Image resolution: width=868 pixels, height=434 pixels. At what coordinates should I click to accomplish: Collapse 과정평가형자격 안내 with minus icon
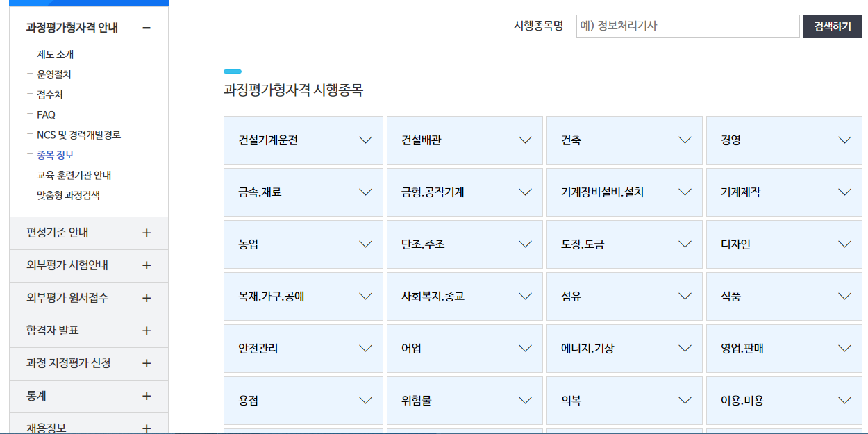[146, 28]
